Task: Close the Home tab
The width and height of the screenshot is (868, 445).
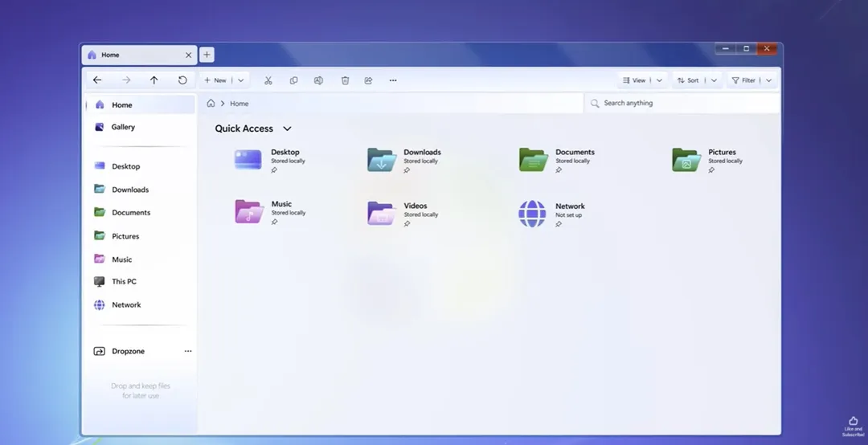Action: tap(188, 55)
